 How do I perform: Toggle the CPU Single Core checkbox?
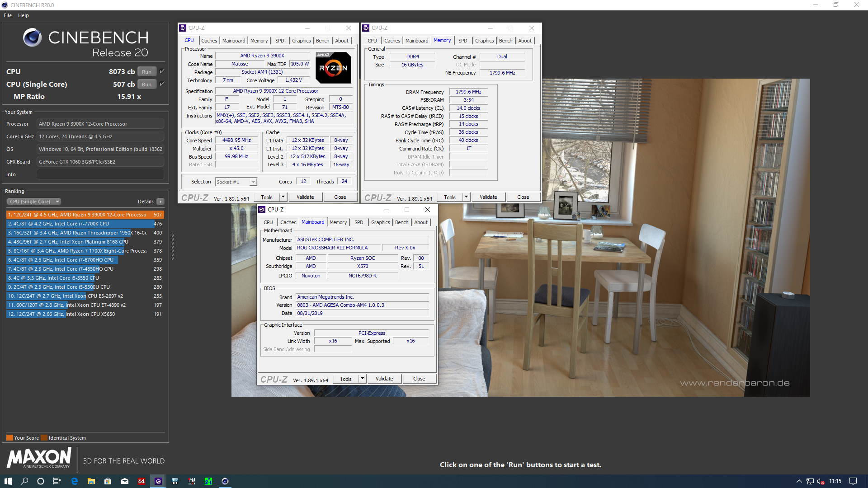pos(162,84)
